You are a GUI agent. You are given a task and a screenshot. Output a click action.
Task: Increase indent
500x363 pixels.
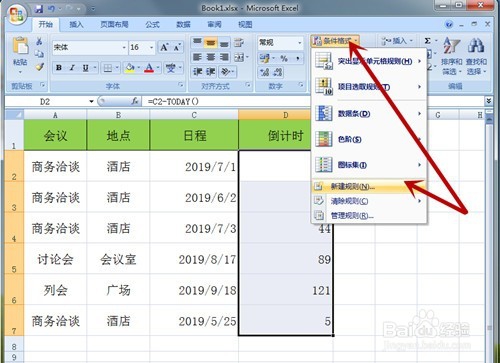[211, 71]
